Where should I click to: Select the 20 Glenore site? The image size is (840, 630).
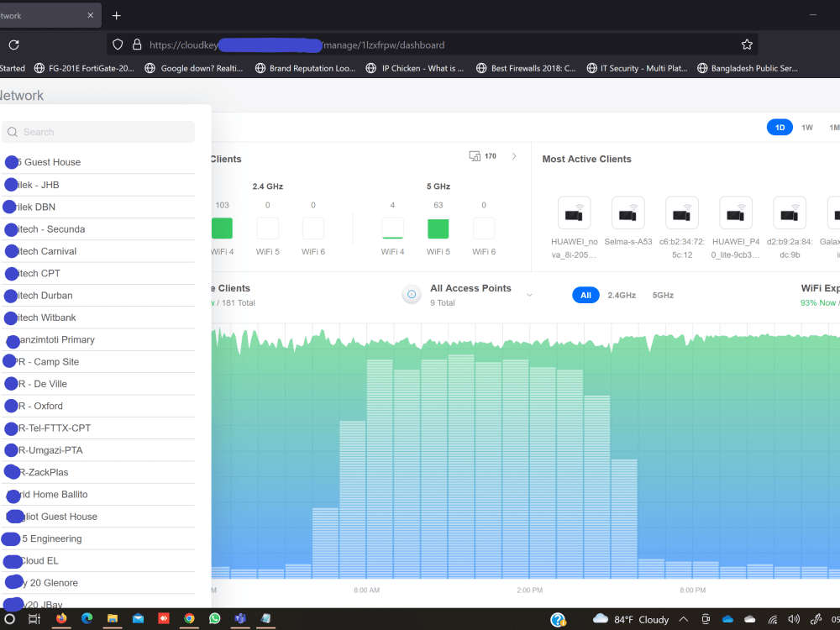coord(98,583)
